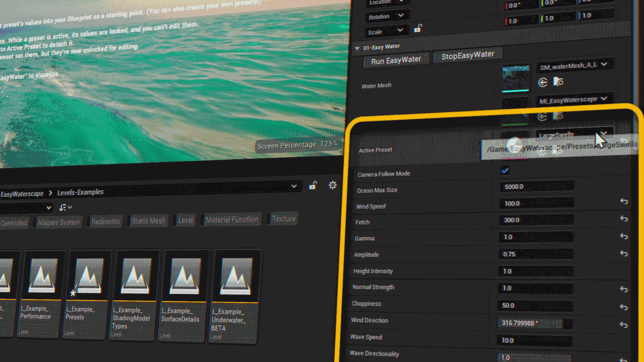Toggle the Material Function filter
Viewport: 644px width, 362px height.
[232, 220]
